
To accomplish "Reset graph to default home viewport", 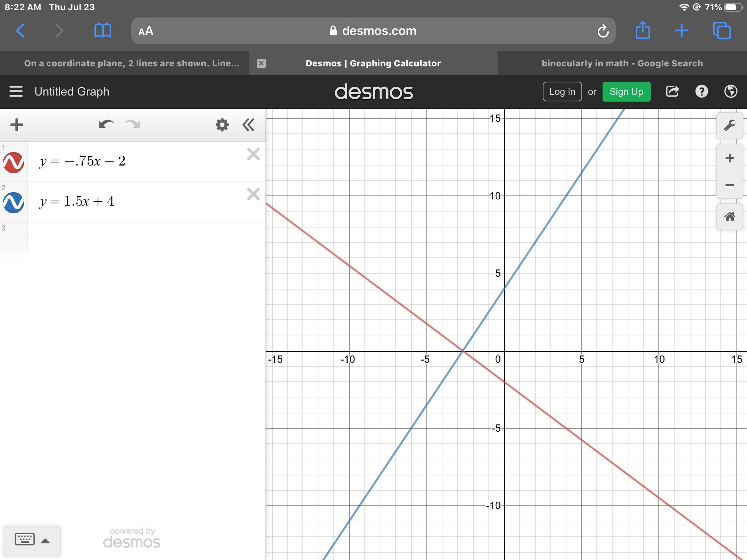I will (x=729, y=217).
